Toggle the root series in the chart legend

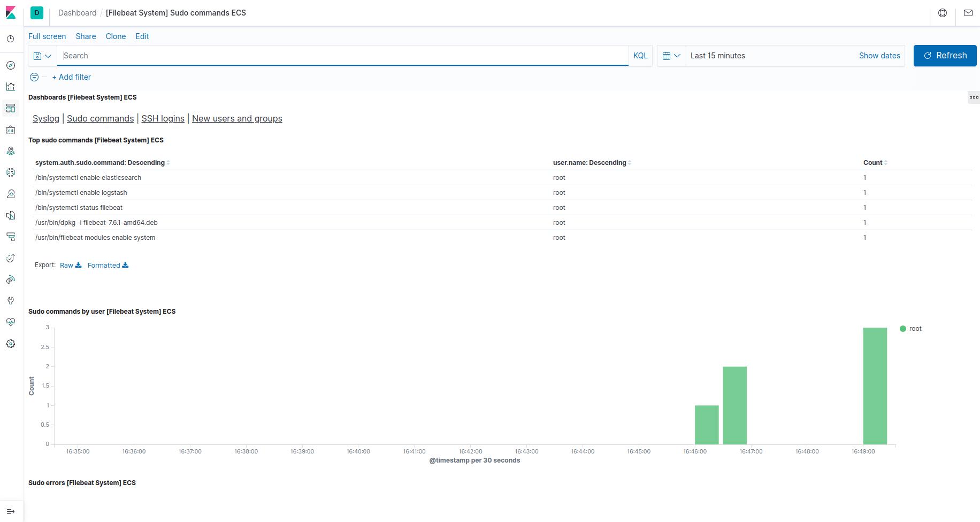915,328
